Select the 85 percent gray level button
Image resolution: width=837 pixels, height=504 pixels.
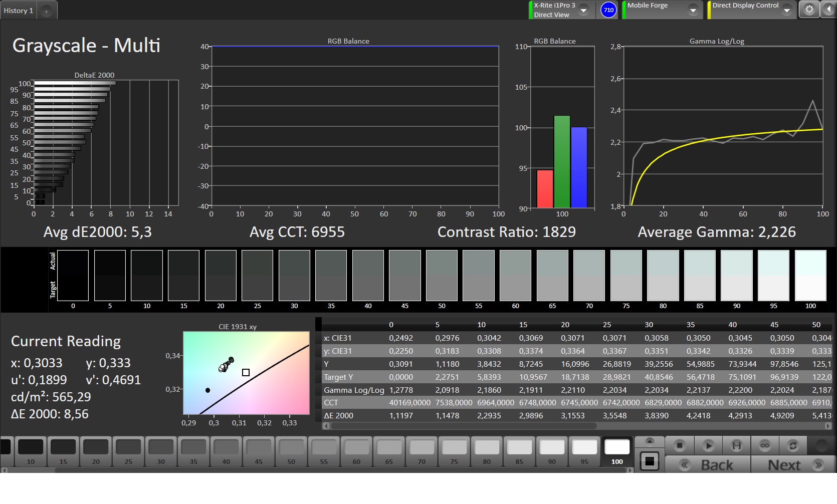pos(519,451)
